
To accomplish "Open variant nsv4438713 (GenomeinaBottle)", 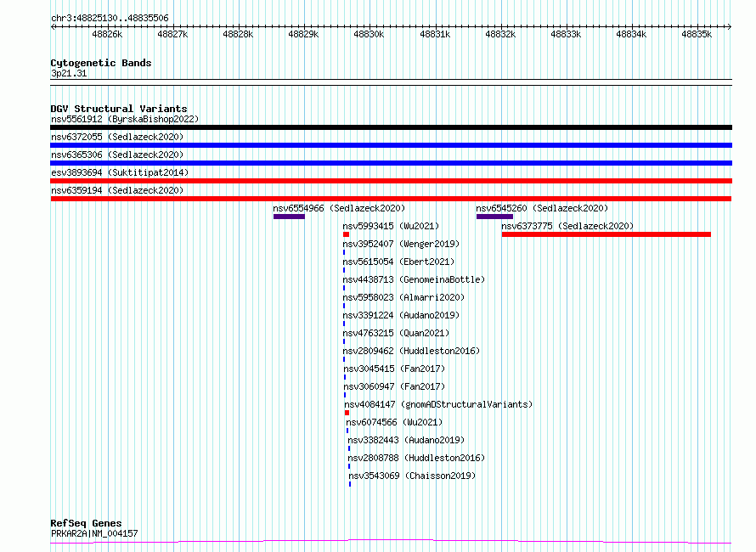I will tap(414, 279).
